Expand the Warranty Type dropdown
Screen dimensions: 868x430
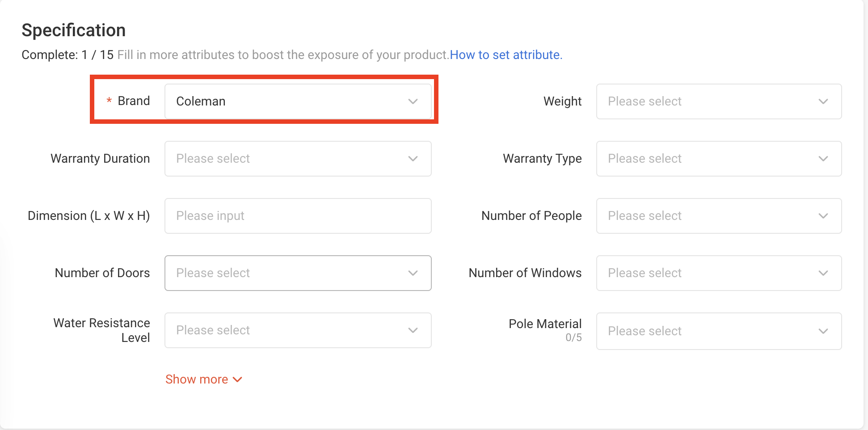pos(711,159)
